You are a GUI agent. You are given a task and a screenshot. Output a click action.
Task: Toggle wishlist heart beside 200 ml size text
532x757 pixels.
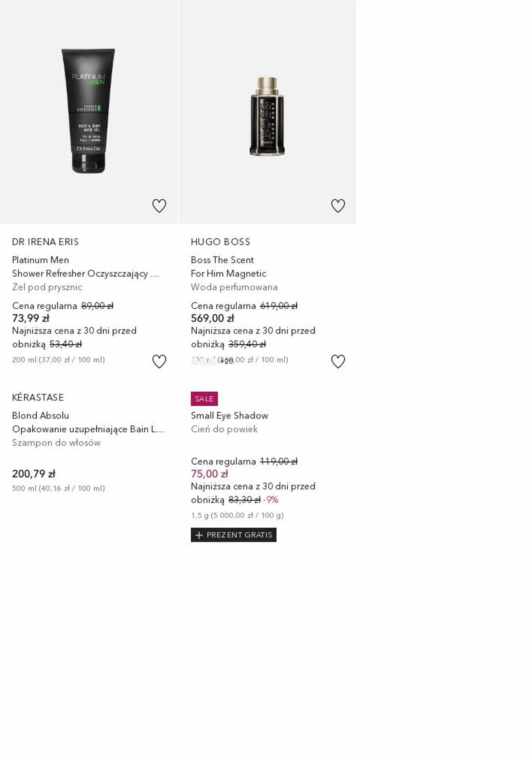tap(159, 361)
